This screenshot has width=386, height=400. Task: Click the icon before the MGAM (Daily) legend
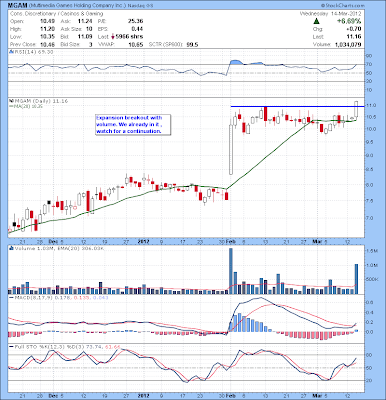(11, 101)
